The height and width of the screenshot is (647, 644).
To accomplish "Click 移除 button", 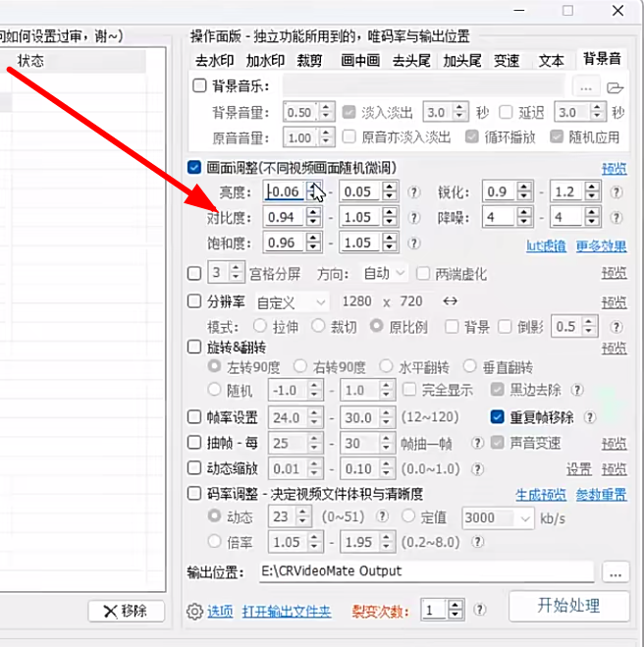I will (x=127, y=611).
